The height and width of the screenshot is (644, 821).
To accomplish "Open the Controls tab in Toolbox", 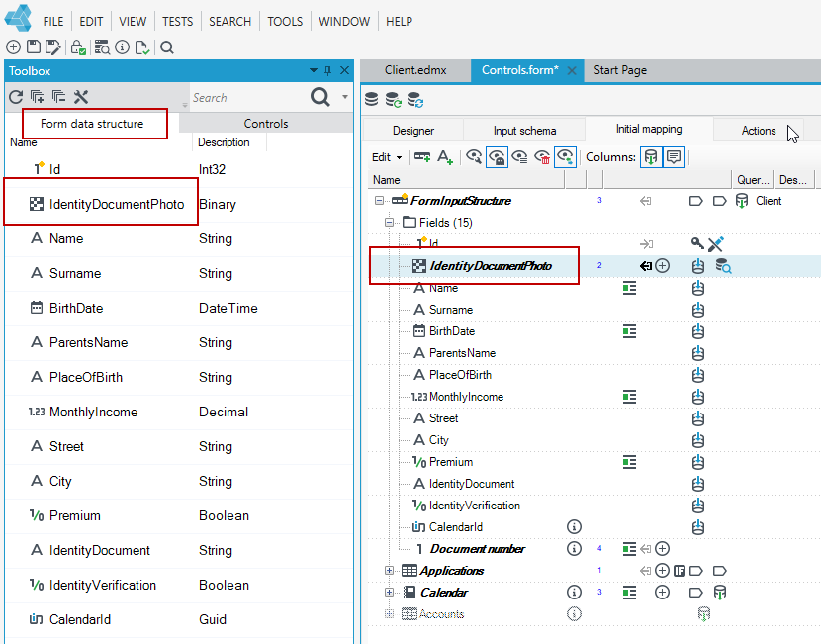I will click(x=266, y=124).
